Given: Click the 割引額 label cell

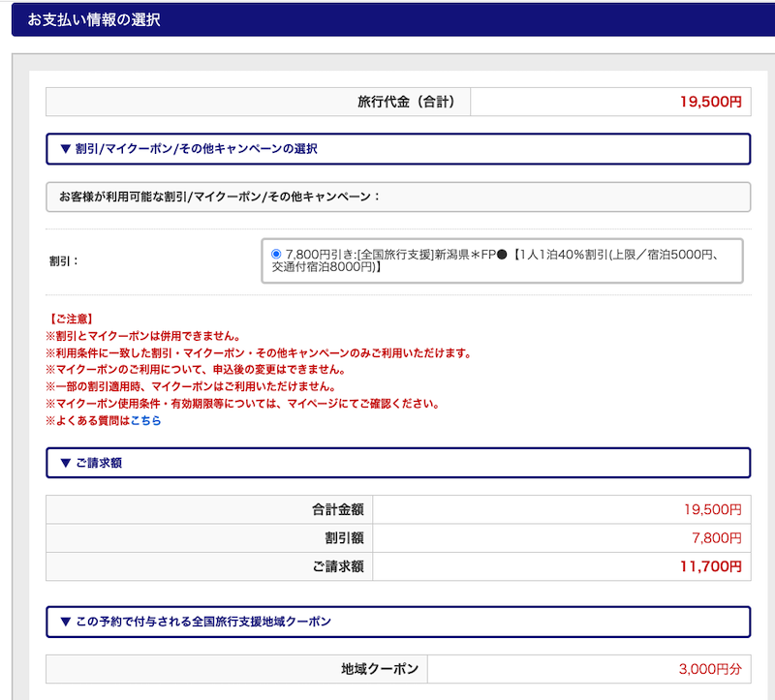Looking at the screenshot, I should [209, 538].
